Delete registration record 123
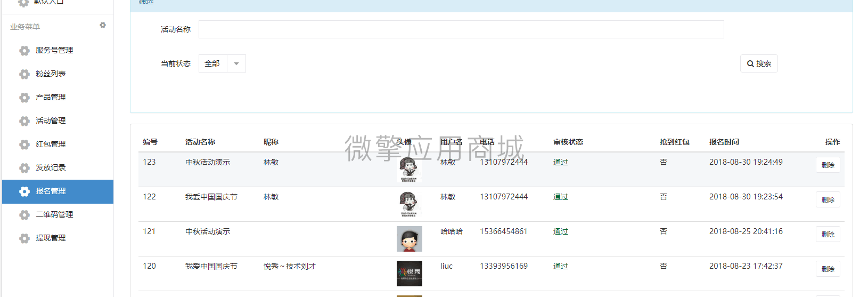 tap(828, 165)
